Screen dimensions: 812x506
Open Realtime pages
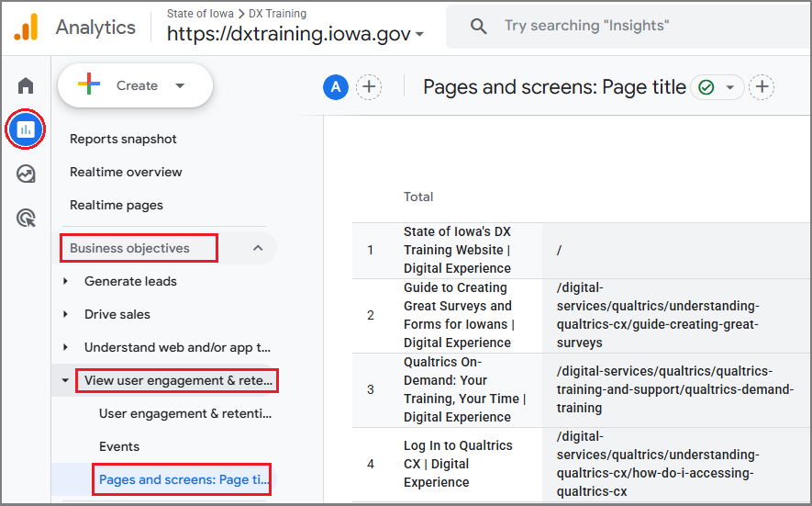(117, 206)
